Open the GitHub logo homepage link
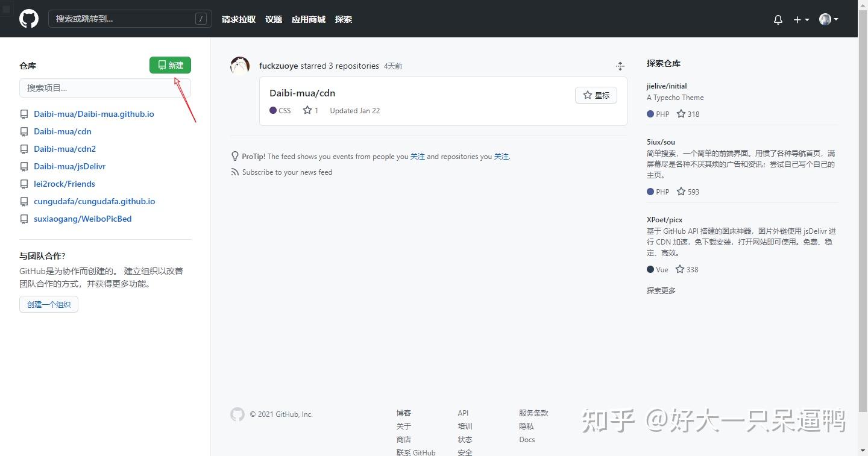868x456 pixels. click(29, 19)
